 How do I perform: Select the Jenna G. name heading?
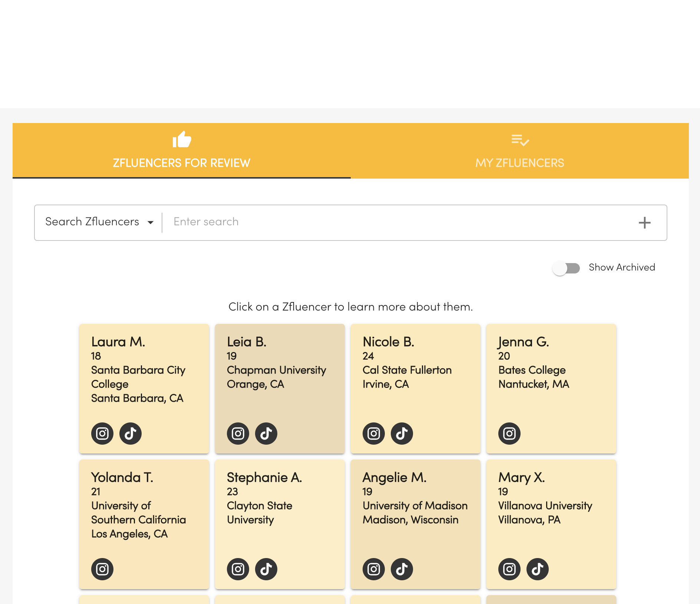pos(524,342)
